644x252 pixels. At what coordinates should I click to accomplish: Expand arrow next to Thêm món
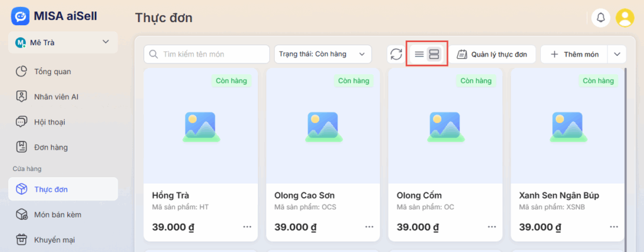coord(617,54)
